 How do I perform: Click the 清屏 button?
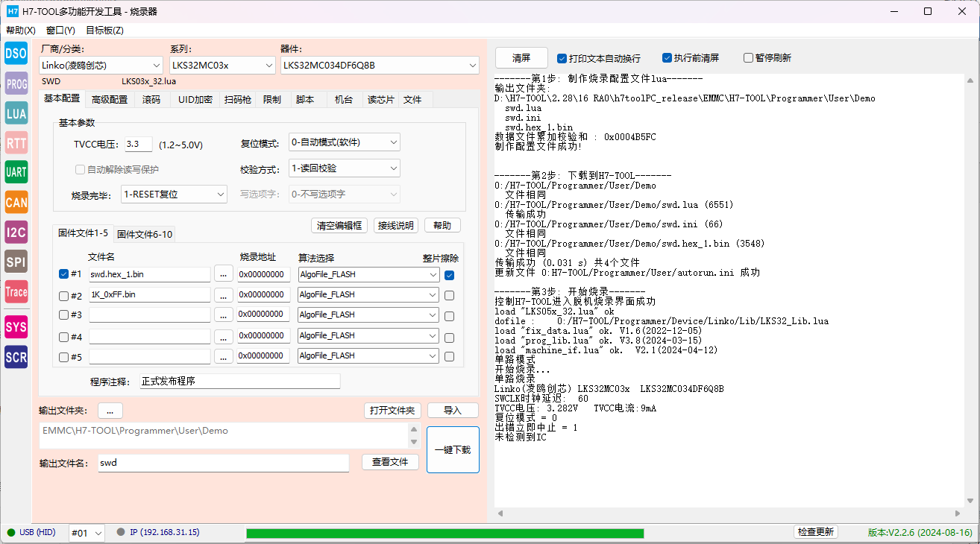pyautogui.click(x=521, y=57)
